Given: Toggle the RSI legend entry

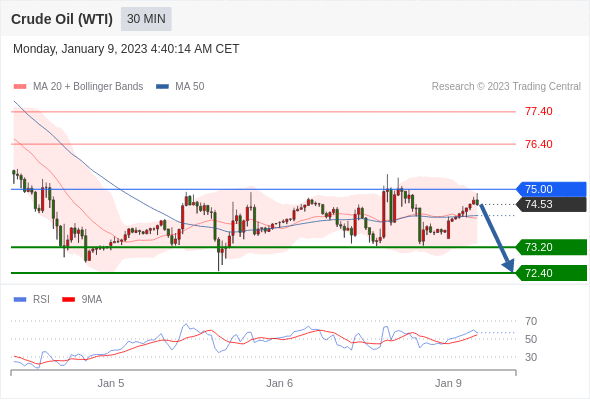Looking at the screenshot, I should 32,300.
